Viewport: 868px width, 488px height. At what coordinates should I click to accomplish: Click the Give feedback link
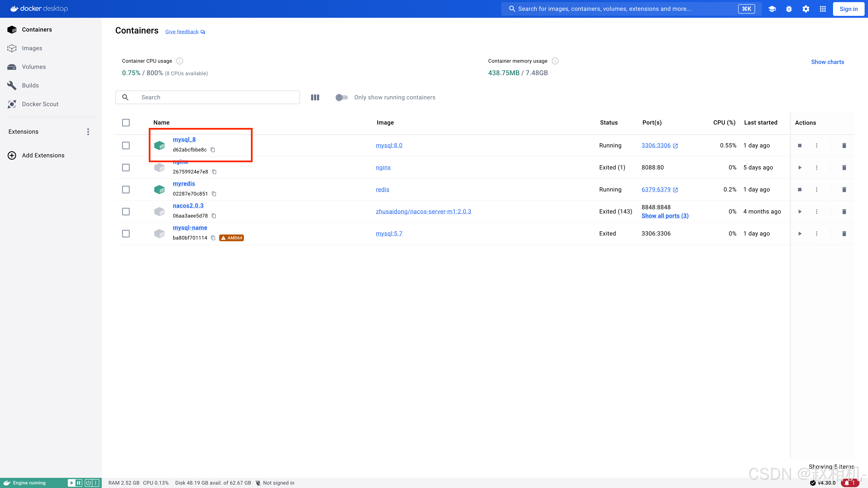185,32
